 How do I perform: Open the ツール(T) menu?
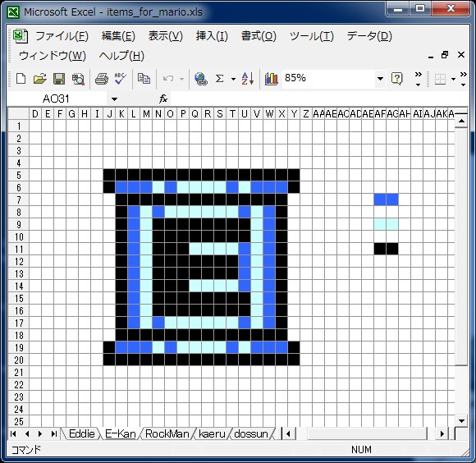click(x=312, y=36)
